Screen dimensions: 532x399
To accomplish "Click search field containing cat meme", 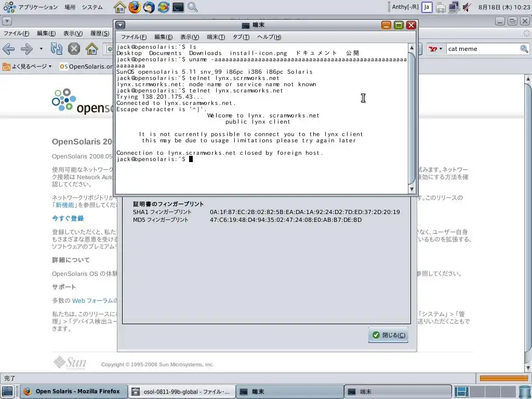I will (483, 49).
